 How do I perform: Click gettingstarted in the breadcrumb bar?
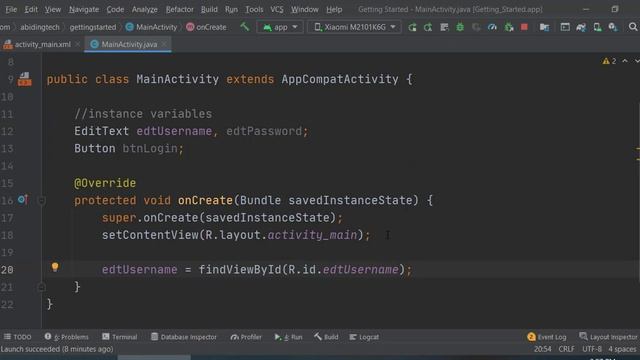click(93, 27)
